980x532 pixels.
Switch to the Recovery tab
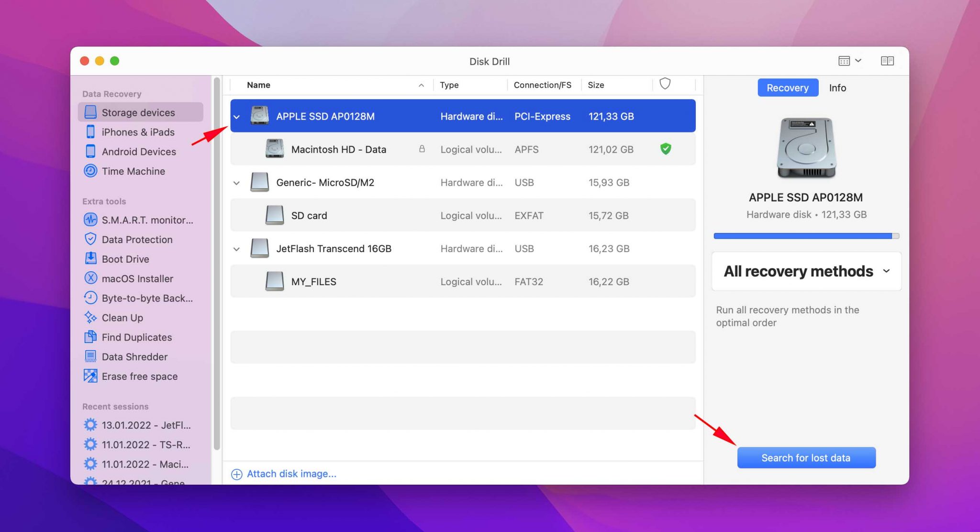[788, 88]
